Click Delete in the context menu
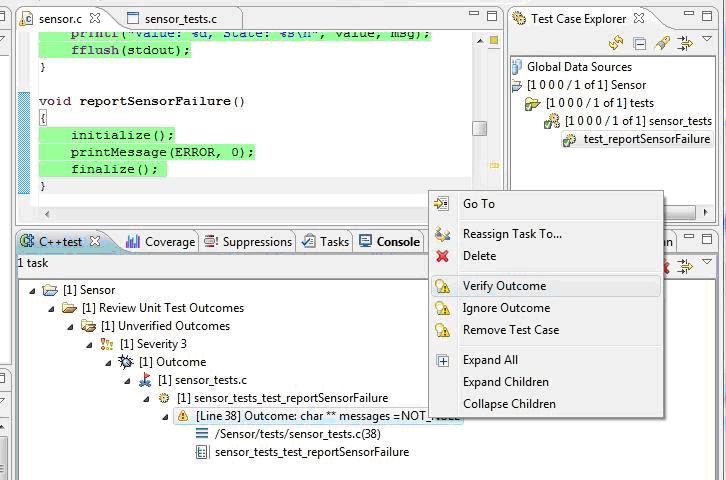 [x=479, y=256]
